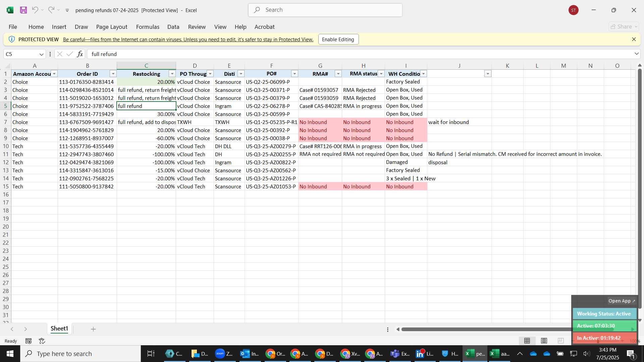Image resolution: width=644 pixels, height=362 pixels.
Task: Click the Insert Function fx icon
Action: (x=80, y=54)
